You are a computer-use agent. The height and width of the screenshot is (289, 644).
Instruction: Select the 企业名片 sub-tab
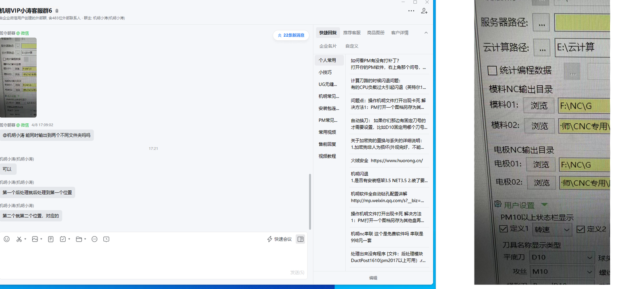(328, 46)
